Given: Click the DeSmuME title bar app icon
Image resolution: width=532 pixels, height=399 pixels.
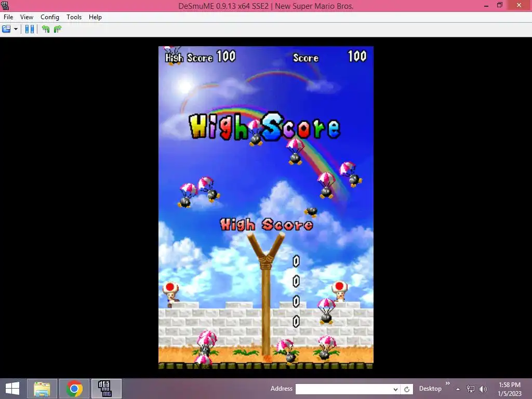Looking at the screenshot, I should tap(5, 5).
